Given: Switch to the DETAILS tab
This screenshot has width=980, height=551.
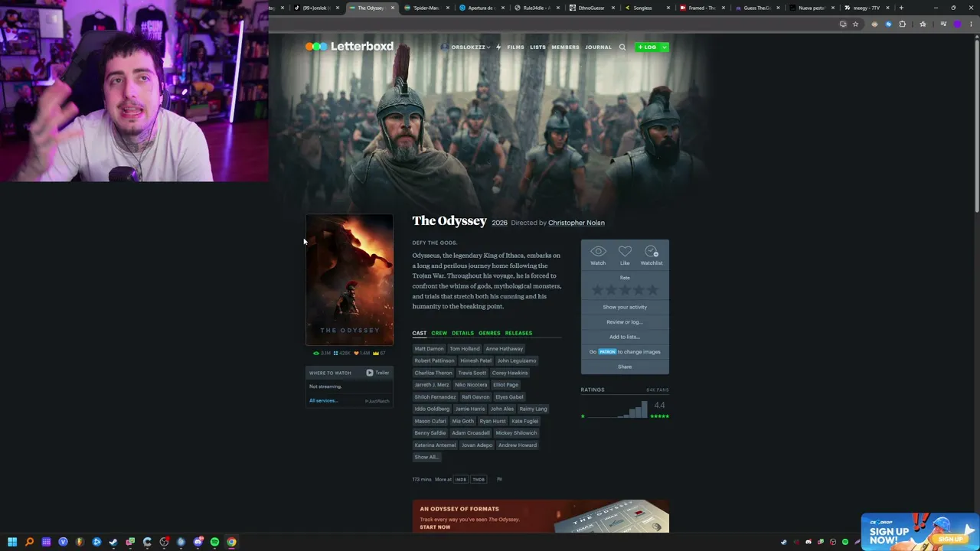Looking at the screenshot, I should (x=462, y=333).
